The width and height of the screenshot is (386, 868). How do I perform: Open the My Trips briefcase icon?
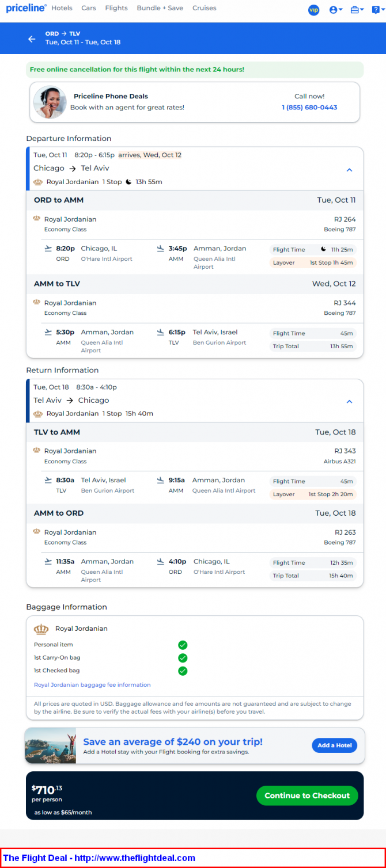click(355, 10)
